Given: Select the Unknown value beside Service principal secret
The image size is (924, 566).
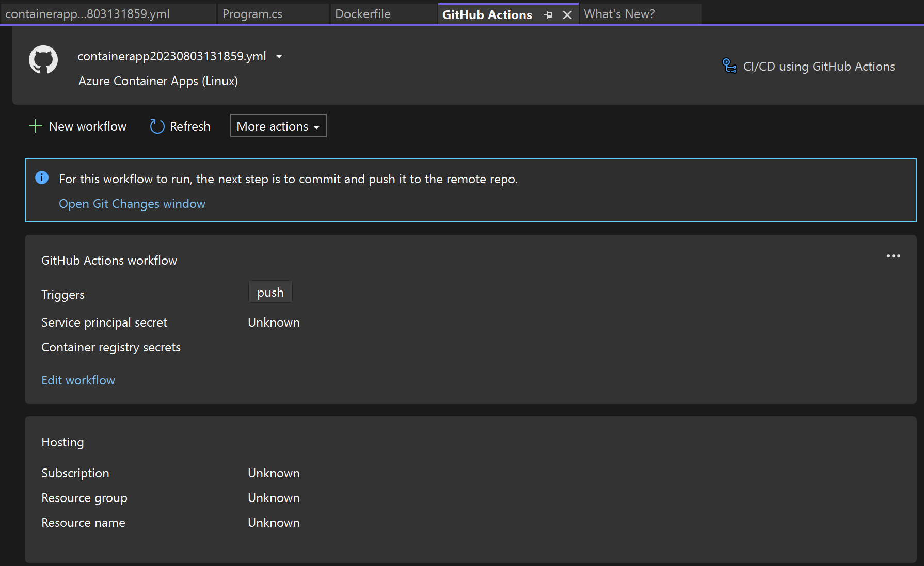Looking at the screenshot, I should pos(274,322).
